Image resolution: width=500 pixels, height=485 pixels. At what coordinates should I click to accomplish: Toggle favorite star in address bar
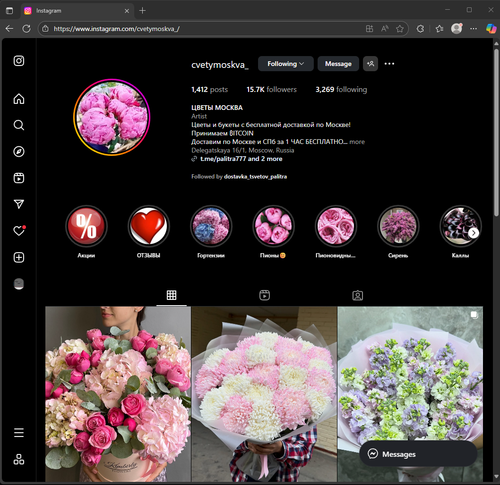400,29
